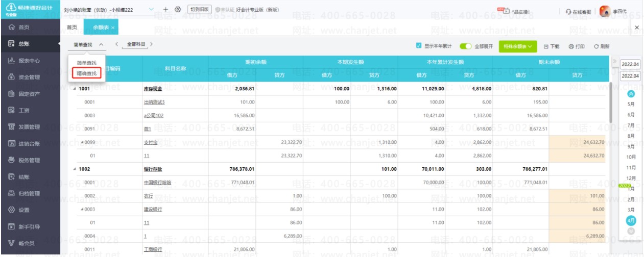The width and height of the screenshot is (644, 257).
Task: Open 新手引导 in the sidebar
Action: pos(31,227)
